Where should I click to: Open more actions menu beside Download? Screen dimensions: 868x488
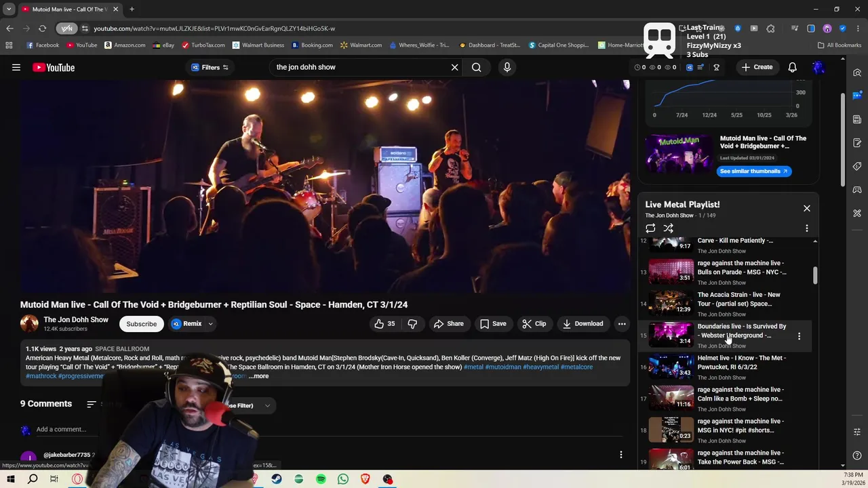(622, 324)
